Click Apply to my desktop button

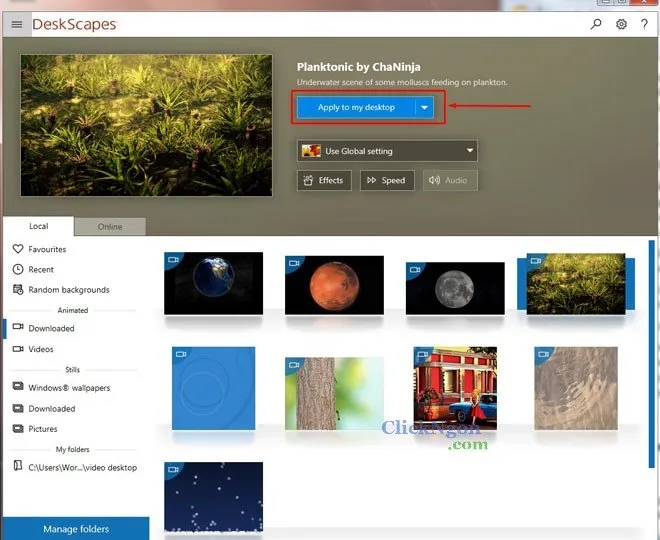pos(356,107)
